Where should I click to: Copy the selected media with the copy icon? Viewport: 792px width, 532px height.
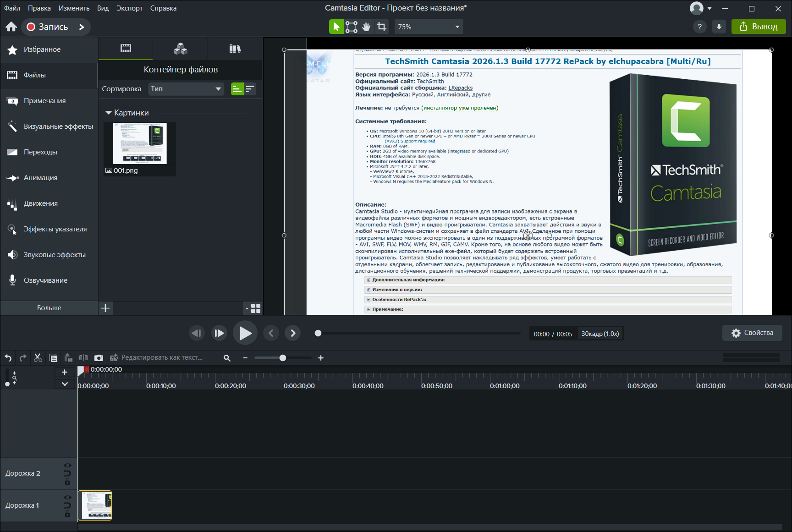[53, 358]
